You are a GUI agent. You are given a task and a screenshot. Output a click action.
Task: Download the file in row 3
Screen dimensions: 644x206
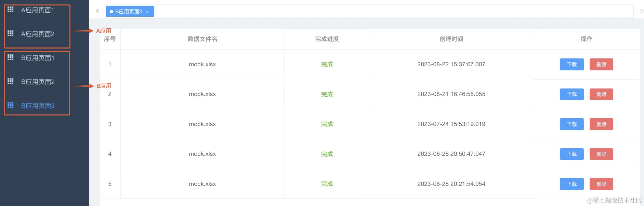tap(572, 124)
